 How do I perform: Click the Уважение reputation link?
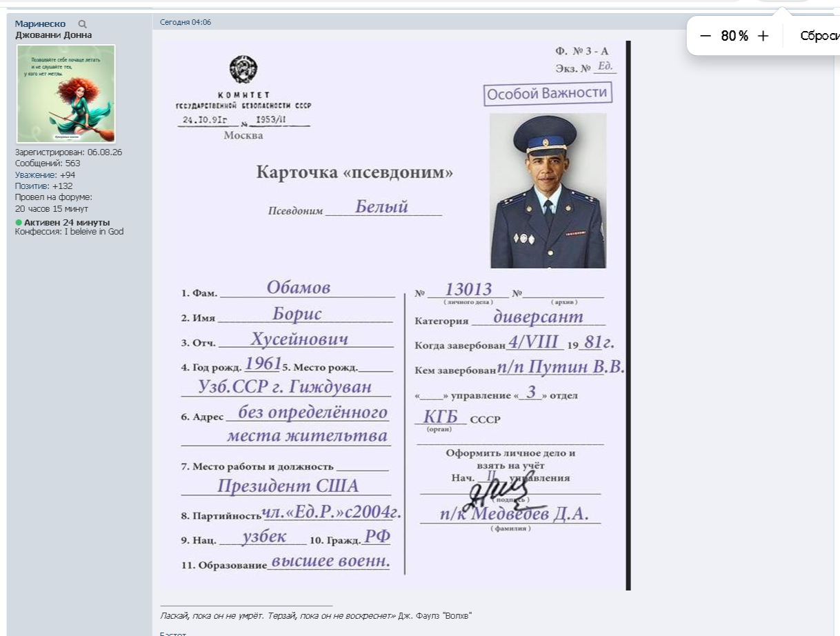click(36, 175)
